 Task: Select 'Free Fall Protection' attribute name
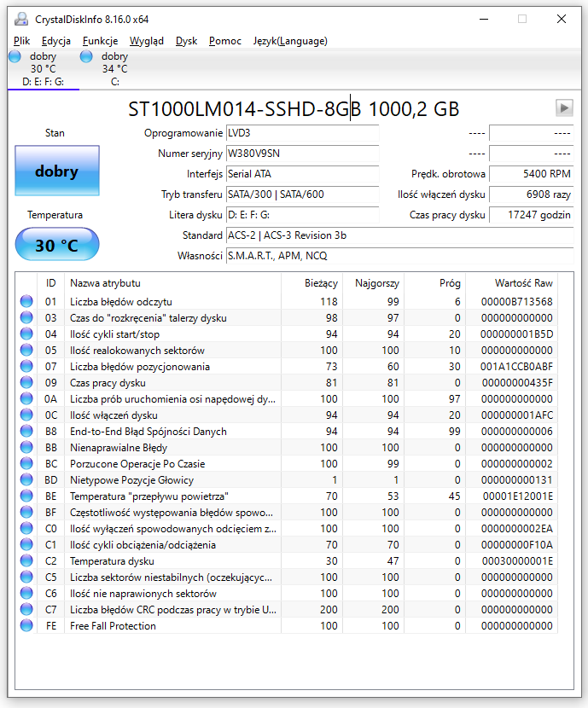pyautogui.click(x=113, y=626)
